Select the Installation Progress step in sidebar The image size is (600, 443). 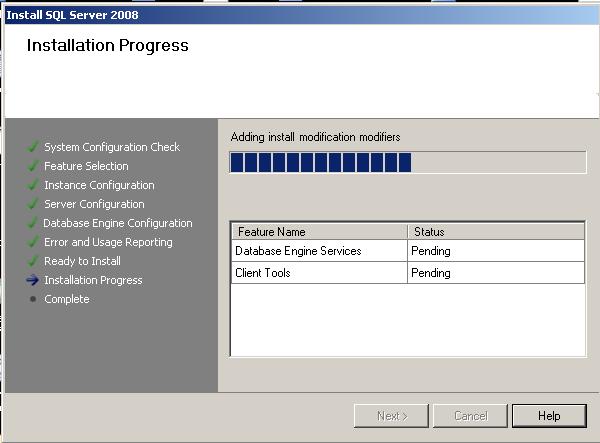(x=93, y=280)
